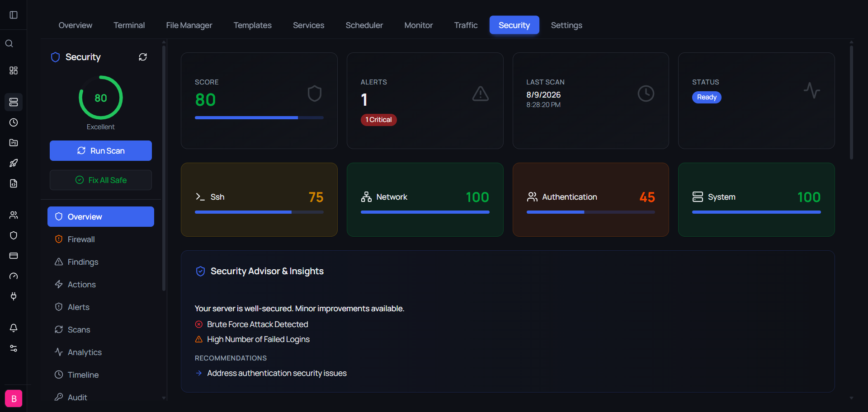Screen dimensions: 868x412
Task: Open the dashboard grid icon
Action: [x=14, y=70]
